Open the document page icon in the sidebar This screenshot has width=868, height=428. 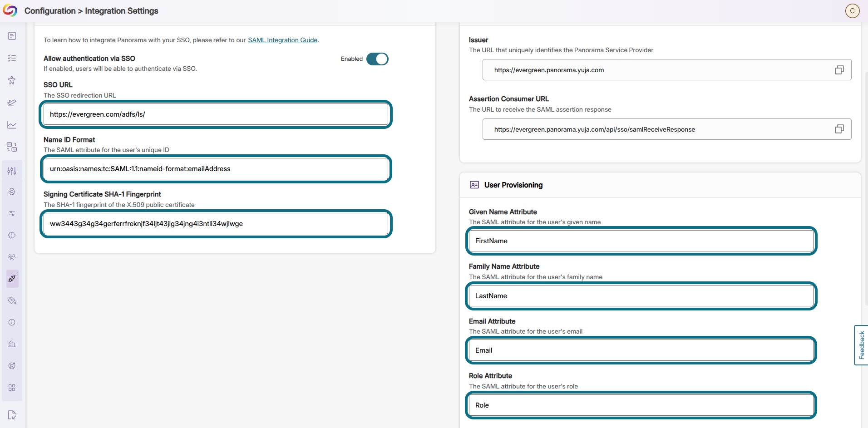click(12, 36)
